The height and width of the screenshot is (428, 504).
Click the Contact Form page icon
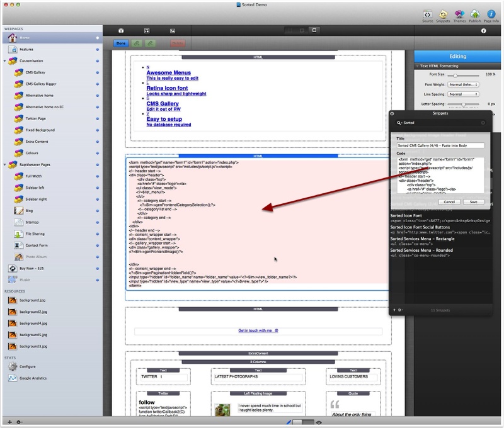(x=19, y=245)
